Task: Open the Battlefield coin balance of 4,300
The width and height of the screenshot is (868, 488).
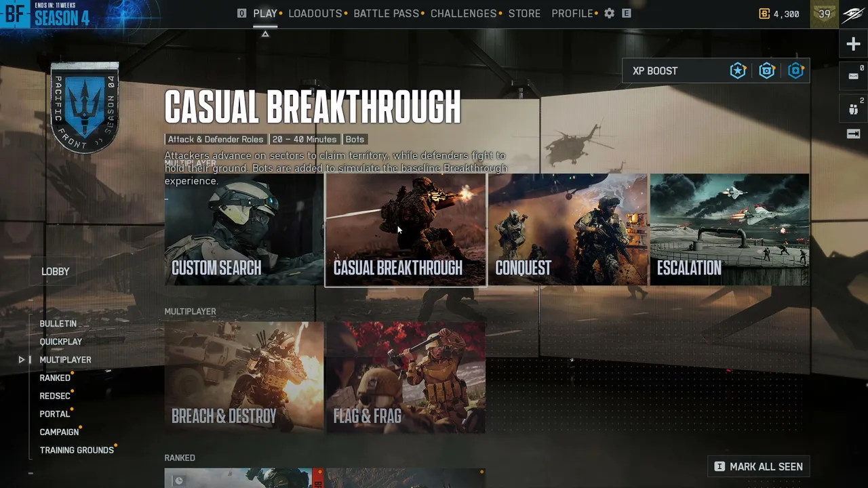Action: pos(779,14)
